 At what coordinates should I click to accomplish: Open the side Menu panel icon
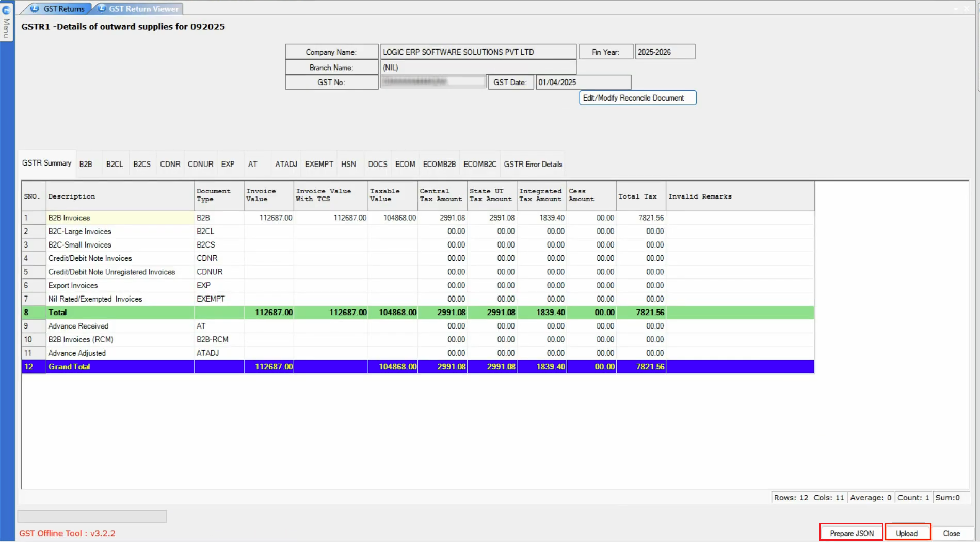pos(6,21)
